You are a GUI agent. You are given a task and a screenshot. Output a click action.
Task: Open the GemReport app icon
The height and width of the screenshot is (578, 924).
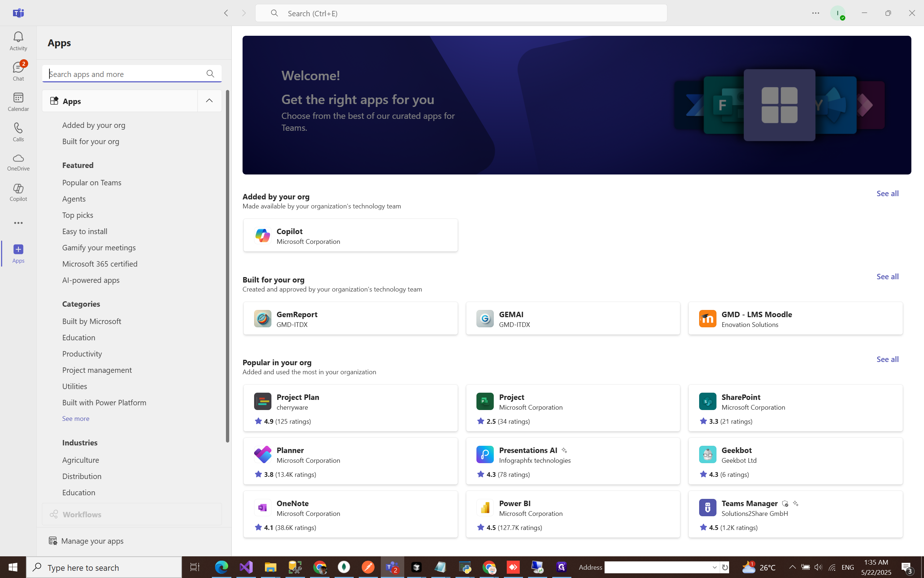[263, 318]
